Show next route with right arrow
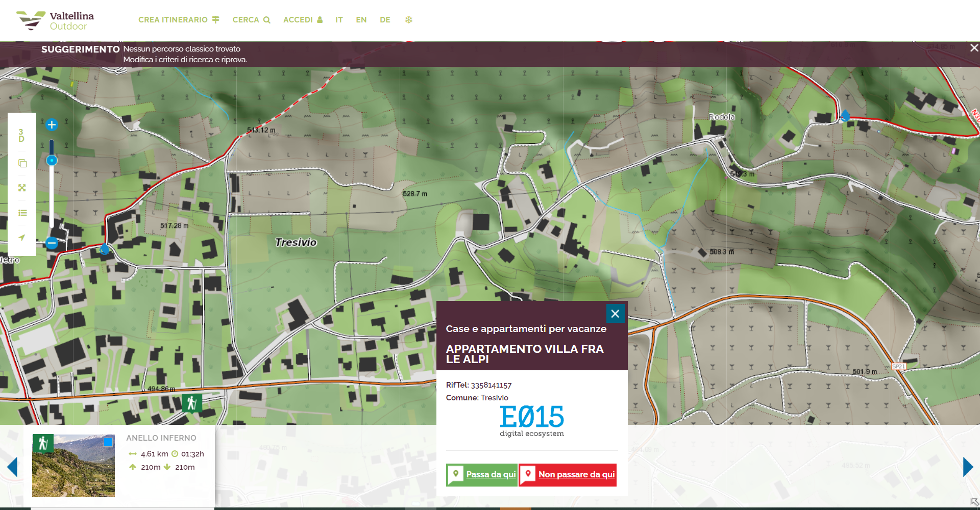This screenshot has height=510, width=980. pyautogui.click(x=967, y=467)
